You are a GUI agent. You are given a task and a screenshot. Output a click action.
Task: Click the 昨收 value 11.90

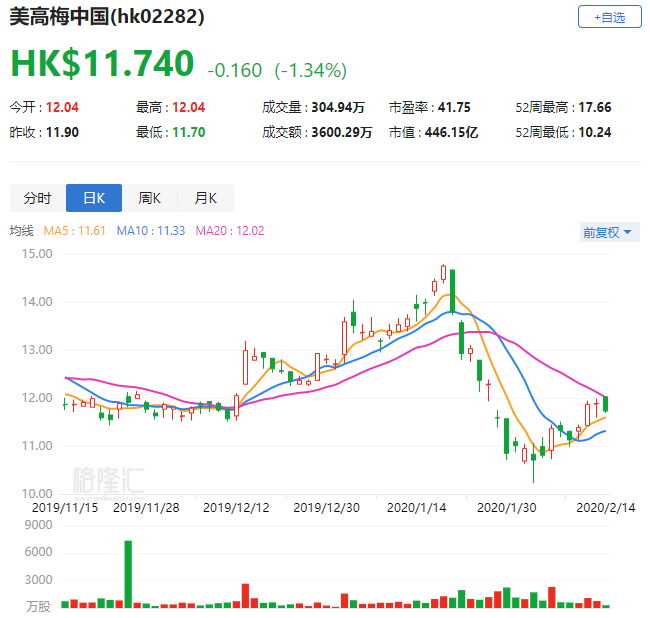(x=62, y=132)
